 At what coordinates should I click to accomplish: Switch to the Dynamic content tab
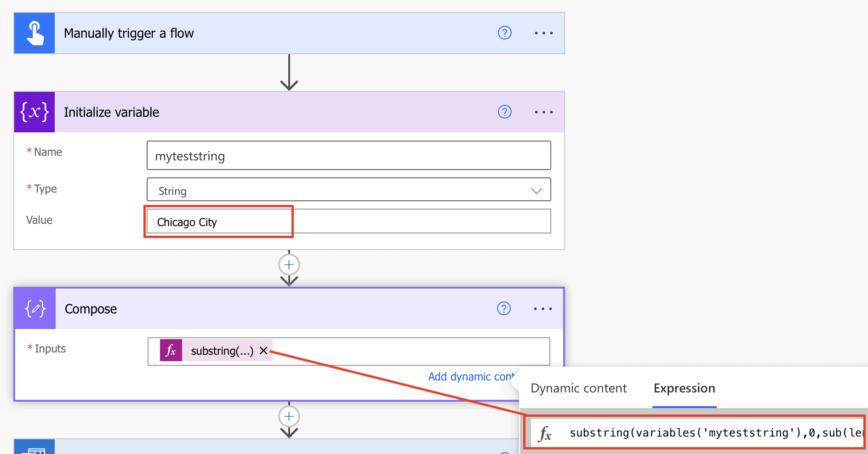(578, 388)
